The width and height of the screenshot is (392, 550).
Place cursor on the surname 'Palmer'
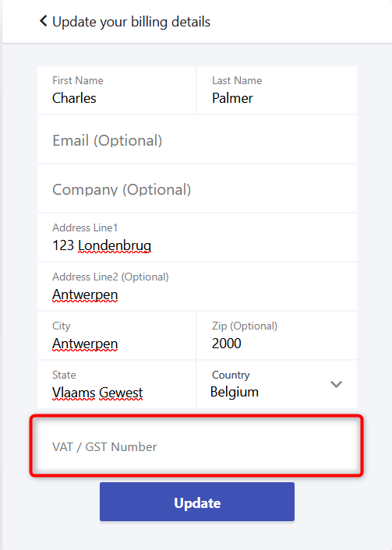click(232, 98)
